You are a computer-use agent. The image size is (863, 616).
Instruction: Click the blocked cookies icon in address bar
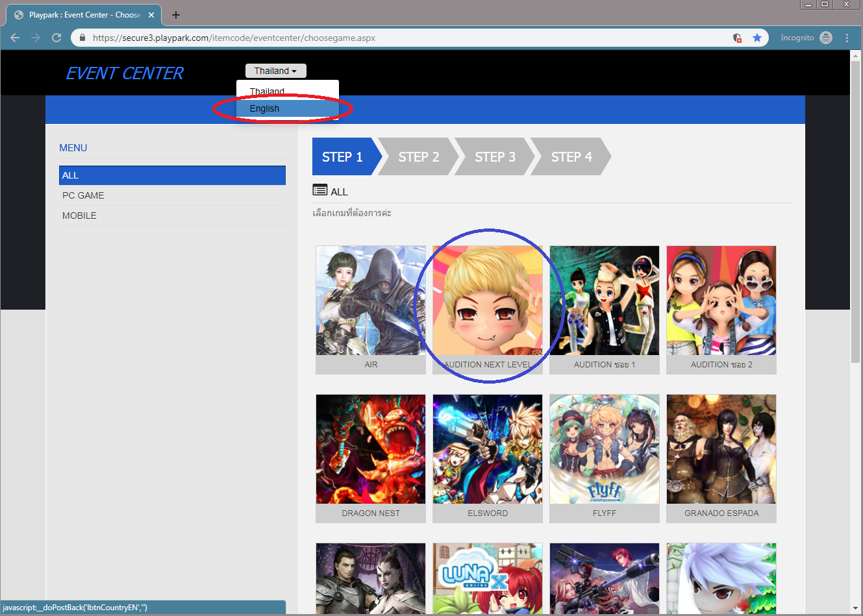click(737, 38)
